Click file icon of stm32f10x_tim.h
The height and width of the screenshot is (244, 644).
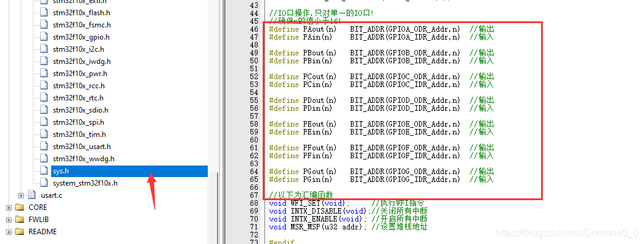[44, 134]
